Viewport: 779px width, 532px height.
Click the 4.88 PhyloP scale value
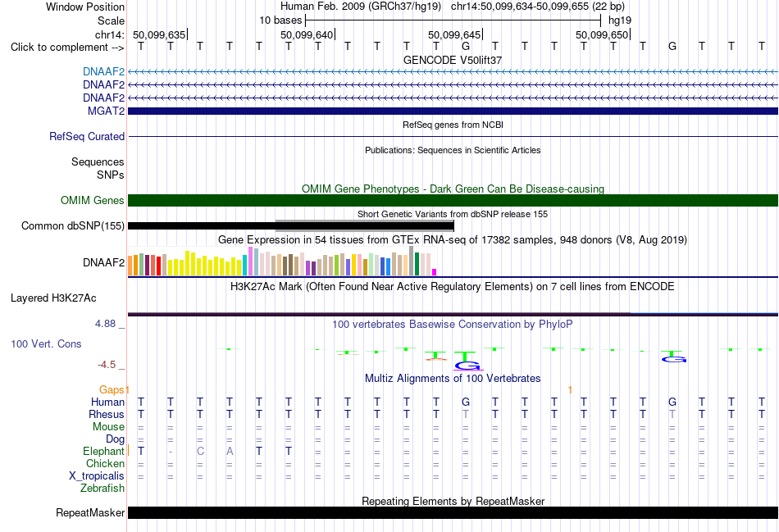105,324
